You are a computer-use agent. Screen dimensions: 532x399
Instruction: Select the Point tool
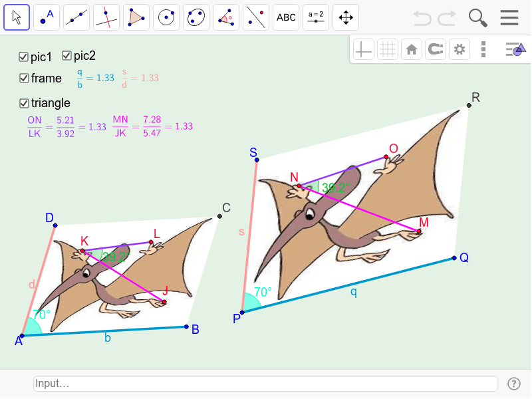47,17
